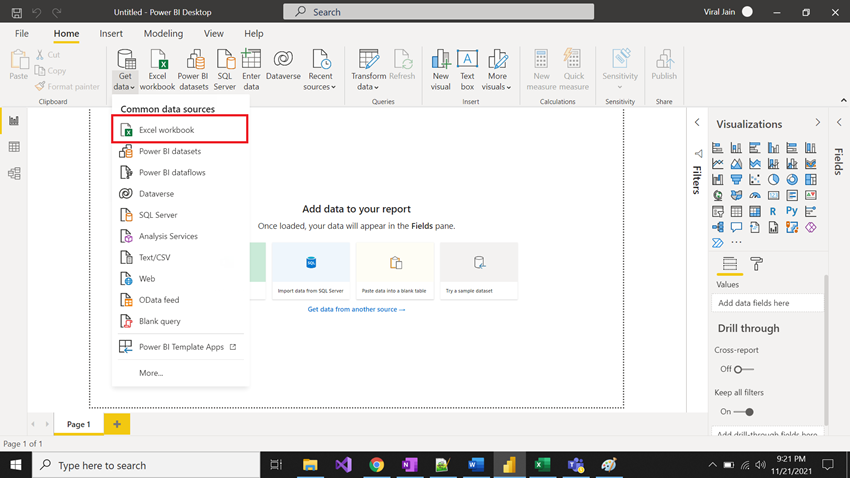The width and height of the screenshot is (850, 478).
Task: Choose the Power Apps visual icon
Action: tap(811, 227)
